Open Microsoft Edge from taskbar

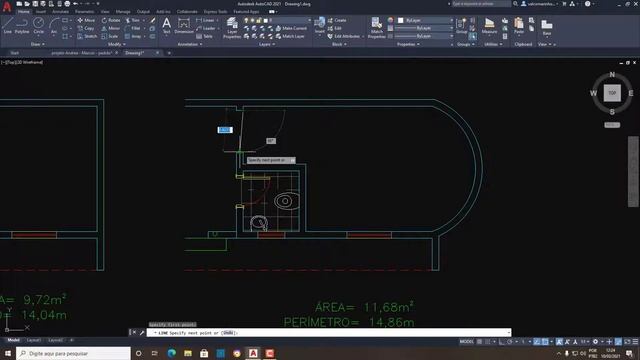171,353
